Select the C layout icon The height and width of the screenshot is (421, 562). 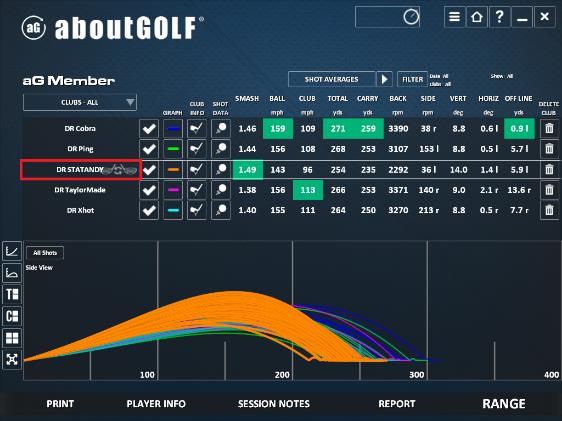click(12, 316)
